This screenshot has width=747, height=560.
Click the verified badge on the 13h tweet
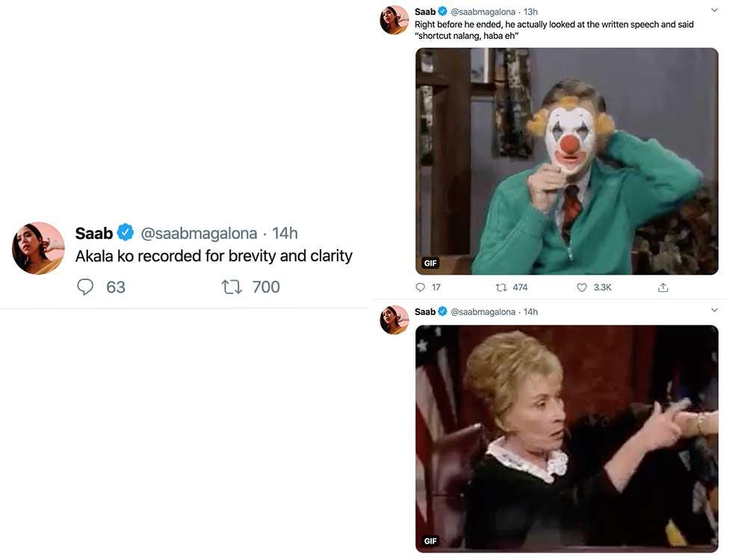pos(442,12)
